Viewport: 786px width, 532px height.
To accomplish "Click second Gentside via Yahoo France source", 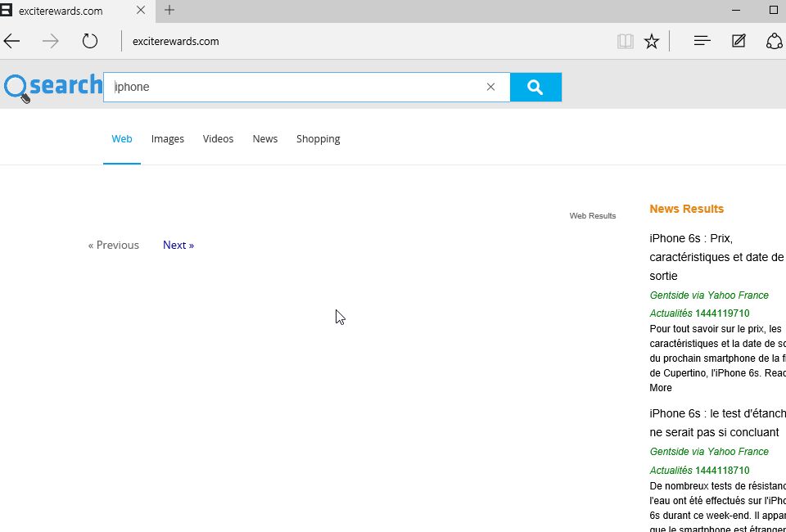I will tap(709, 452).
